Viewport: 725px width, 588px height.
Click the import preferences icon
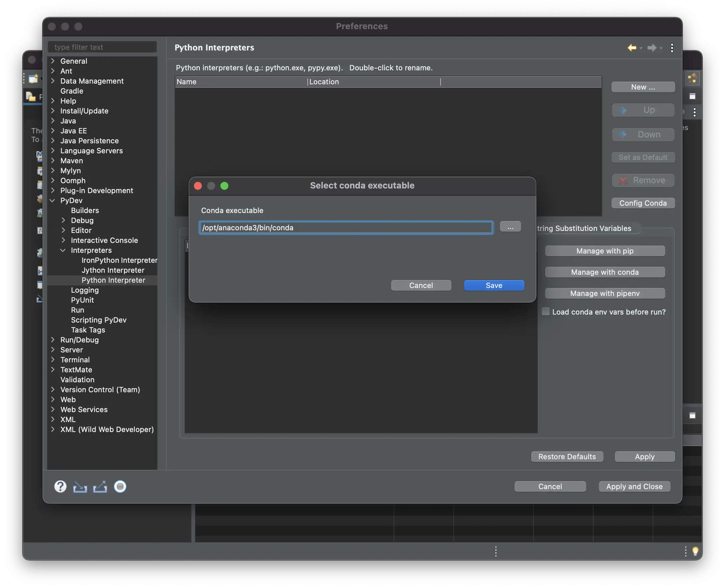tap(80, 487)
